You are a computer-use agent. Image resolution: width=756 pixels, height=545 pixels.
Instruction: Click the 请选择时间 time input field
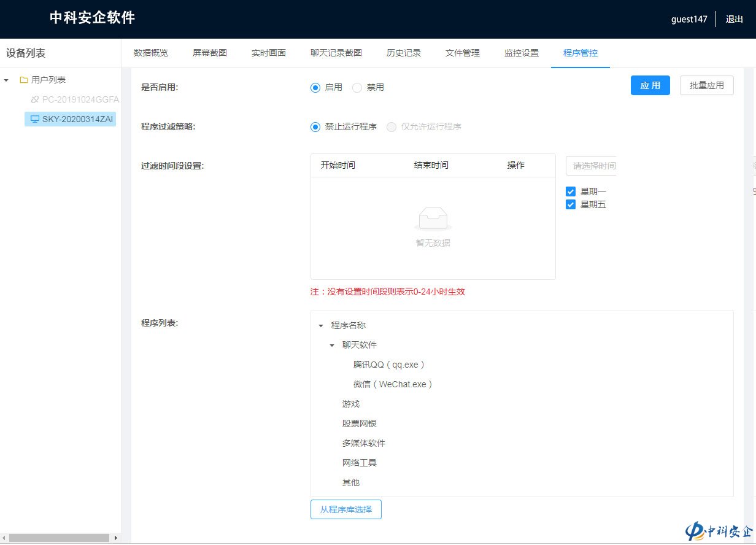click(592, 166)
